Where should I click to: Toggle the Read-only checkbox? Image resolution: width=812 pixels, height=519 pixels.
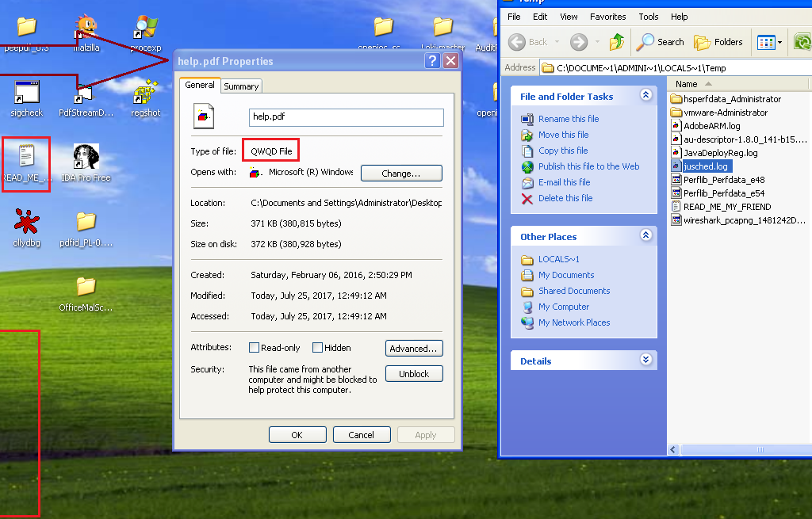pos(254,348)
